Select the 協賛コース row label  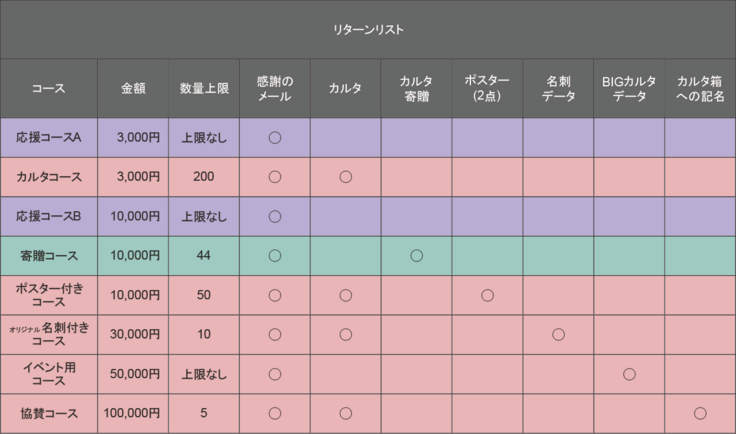point(48,413)
